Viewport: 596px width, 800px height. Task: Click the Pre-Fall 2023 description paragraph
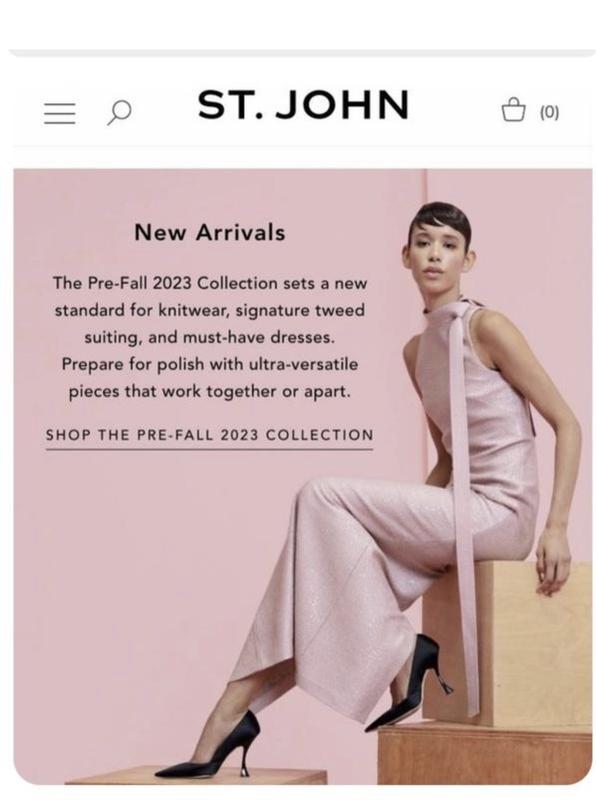209,337
